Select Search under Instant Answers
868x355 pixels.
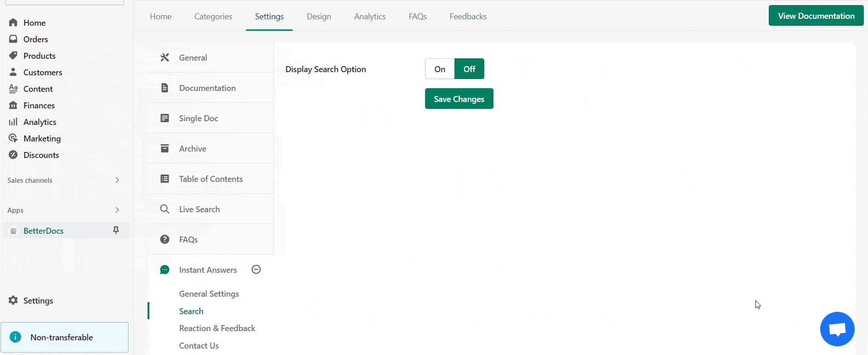191,311
